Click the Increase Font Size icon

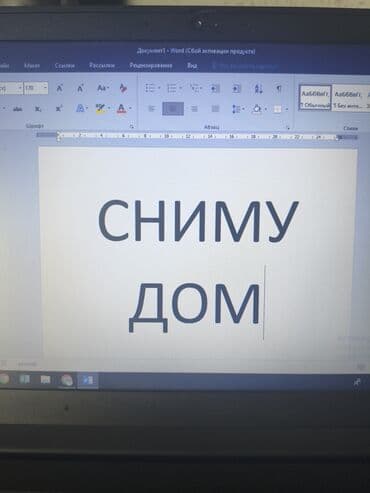tap(59, 88)
